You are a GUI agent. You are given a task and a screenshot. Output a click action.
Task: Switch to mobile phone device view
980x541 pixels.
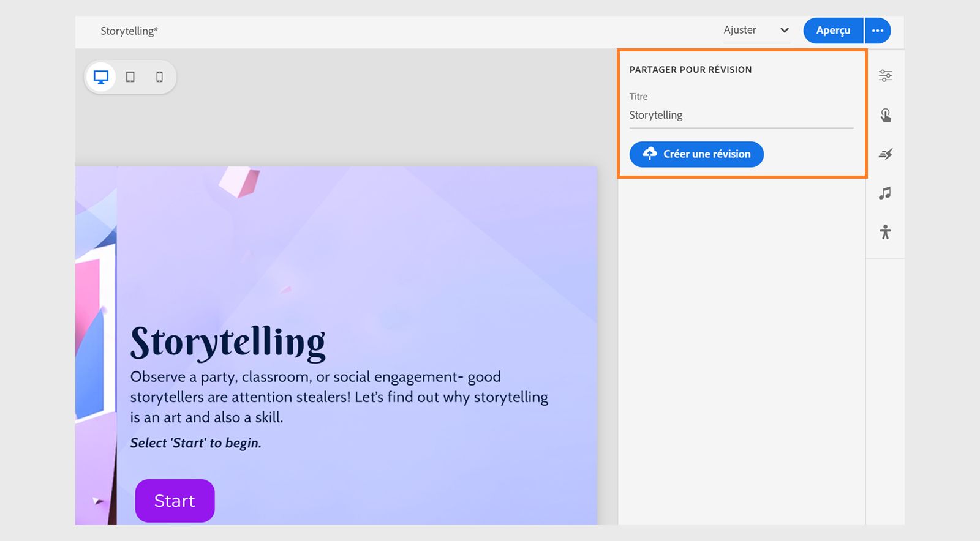click(x=160, y=77)
